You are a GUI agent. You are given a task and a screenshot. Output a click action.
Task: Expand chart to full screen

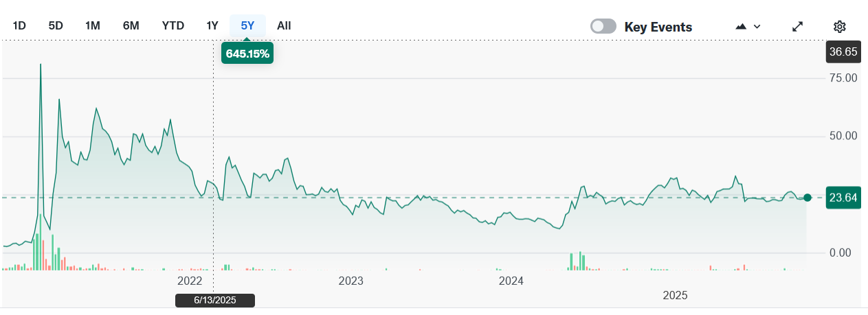797,27
